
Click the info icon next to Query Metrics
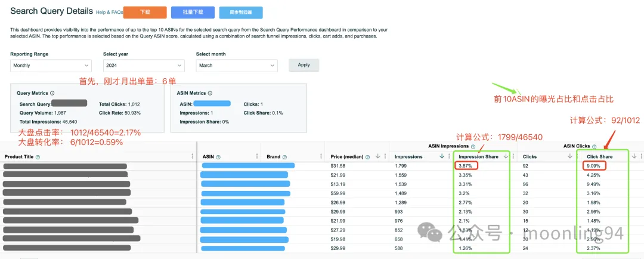click(52, 93)
